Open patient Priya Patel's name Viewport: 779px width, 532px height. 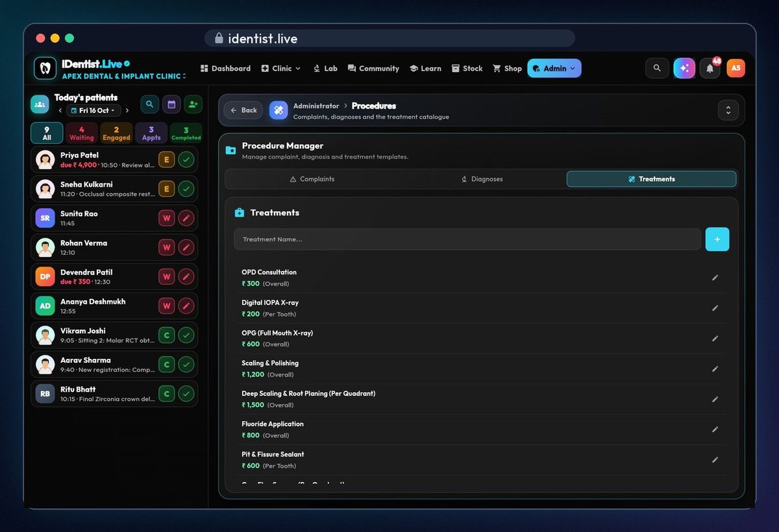coord(80,155)
